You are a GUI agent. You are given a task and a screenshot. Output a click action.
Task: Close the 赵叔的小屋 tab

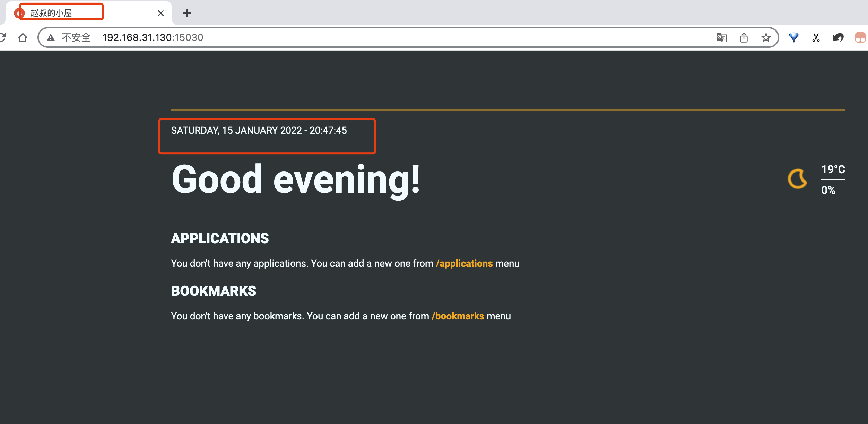(x=160, y=13)
